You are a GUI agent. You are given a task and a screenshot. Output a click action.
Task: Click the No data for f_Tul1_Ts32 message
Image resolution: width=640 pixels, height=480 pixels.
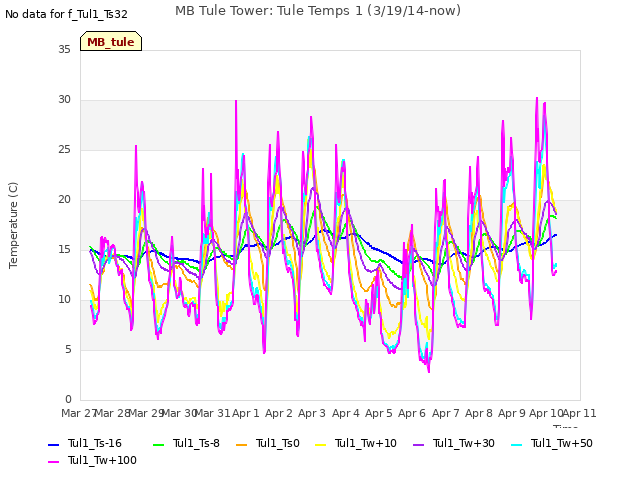click(x=66, y=14)
